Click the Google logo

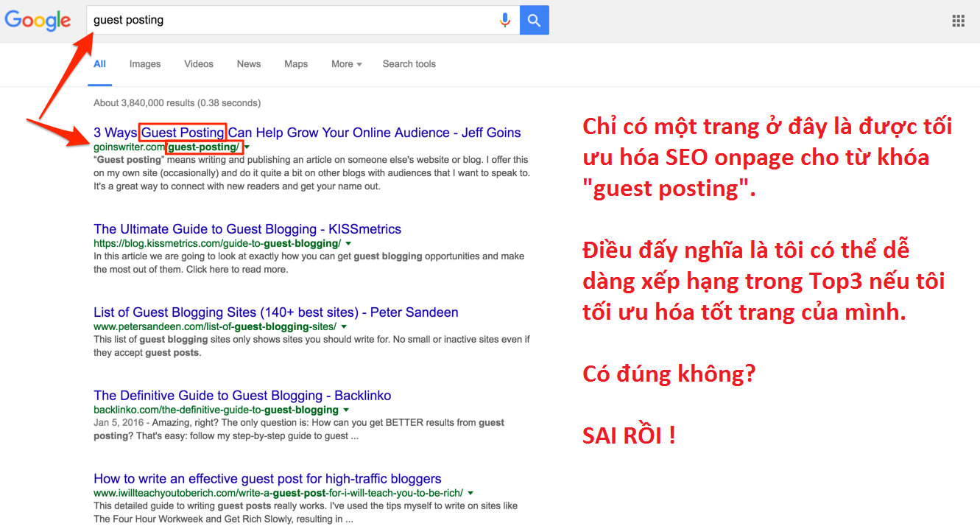39,21
